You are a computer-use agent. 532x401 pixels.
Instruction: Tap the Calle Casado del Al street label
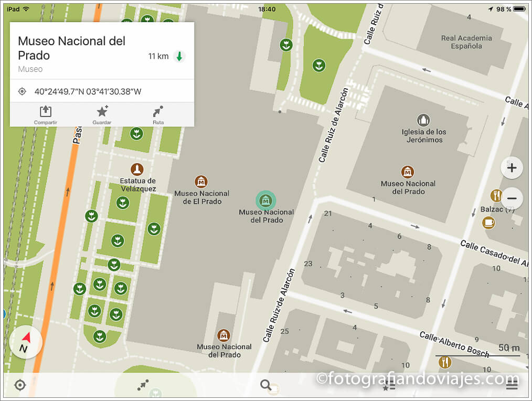click(494, 254)
